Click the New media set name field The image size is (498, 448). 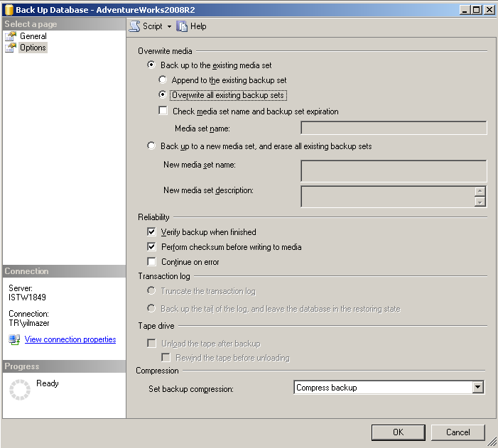(394, 171)
